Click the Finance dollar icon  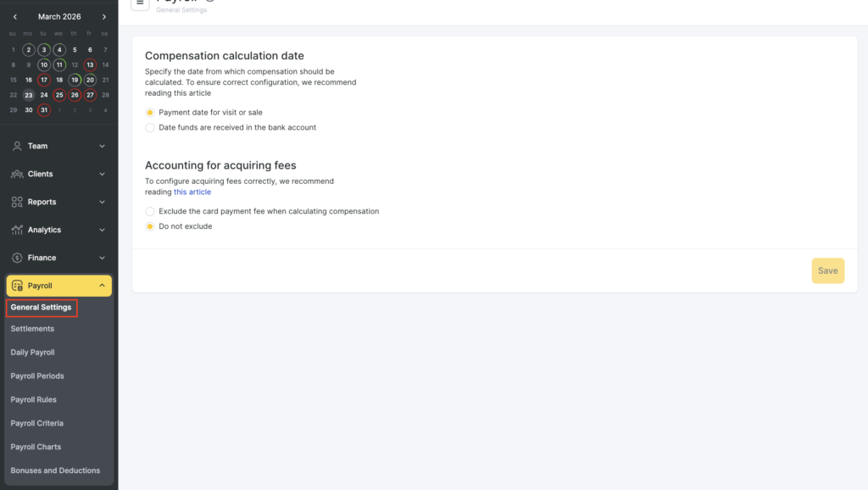coord(17,258)
